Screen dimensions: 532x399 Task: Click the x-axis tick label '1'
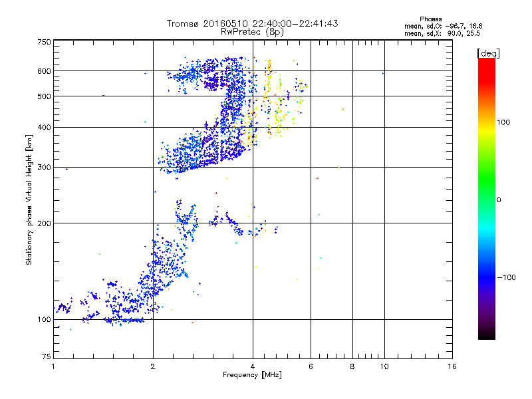pyautogui.click(x=53, y=366)
